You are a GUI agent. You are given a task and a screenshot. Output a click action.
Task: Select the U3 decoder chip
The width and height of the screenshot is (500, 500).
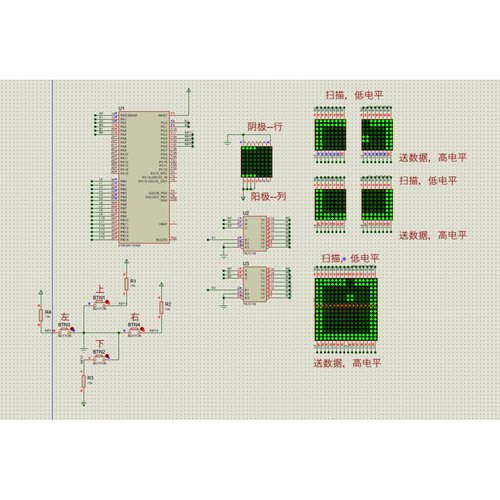click(x=255, y=284)
